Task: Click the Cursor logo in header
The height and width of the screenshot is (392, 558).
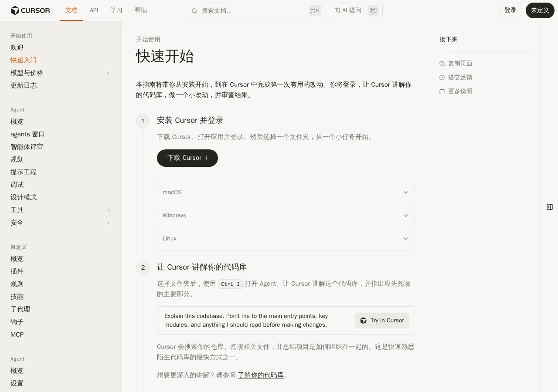Action: click(30, 10)
